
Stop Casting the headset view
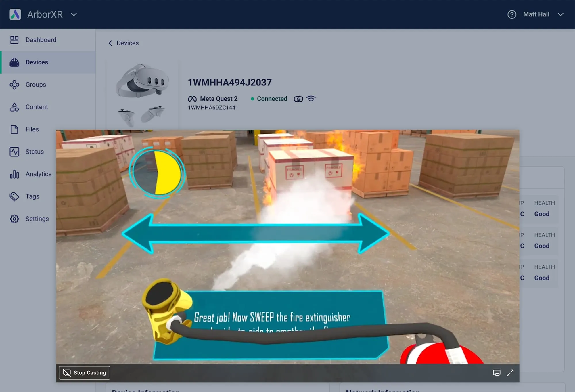(x=85, y=373)
